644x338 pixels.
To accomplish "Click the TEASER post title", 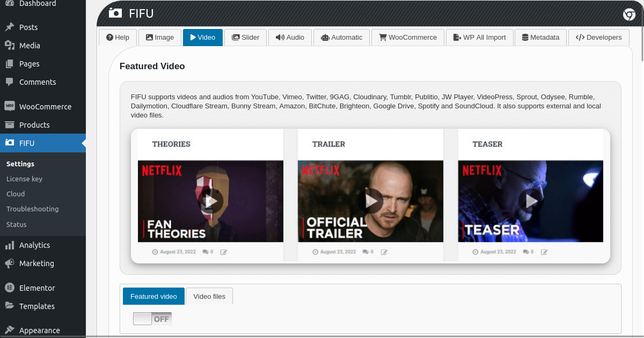I will point(487,144).
